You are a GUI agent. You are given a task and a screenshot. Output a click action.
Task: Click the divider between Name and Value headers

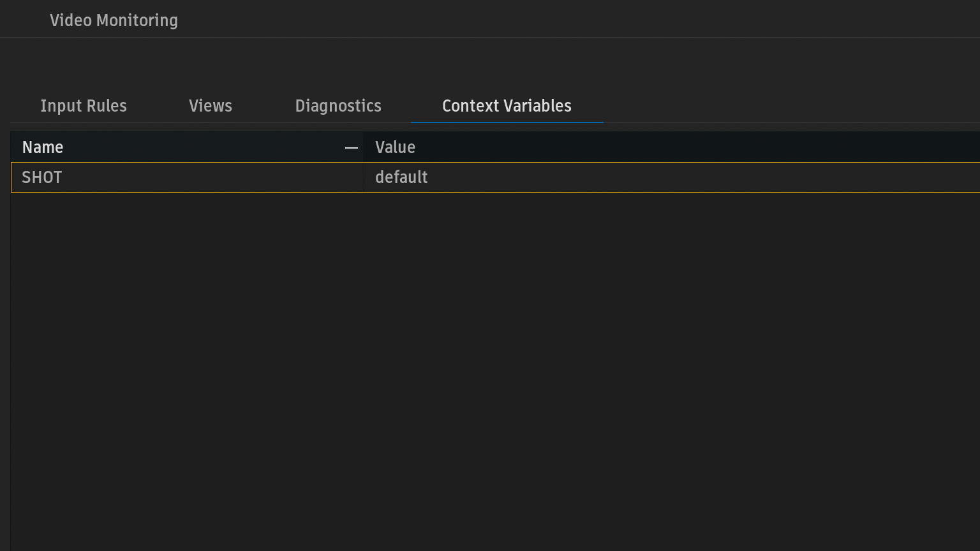(364, 147)
